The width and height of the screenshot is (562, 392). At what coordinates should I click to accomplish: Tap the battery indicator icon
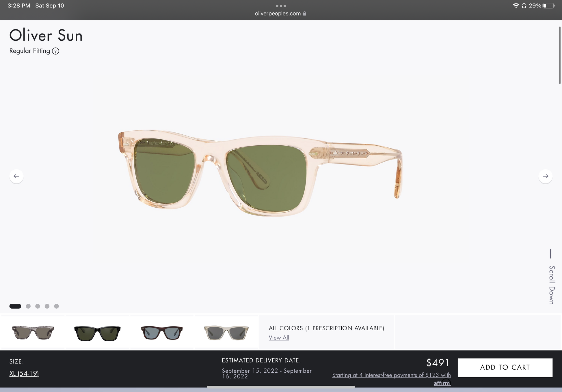pyautogui.click(x=548, y=6)
